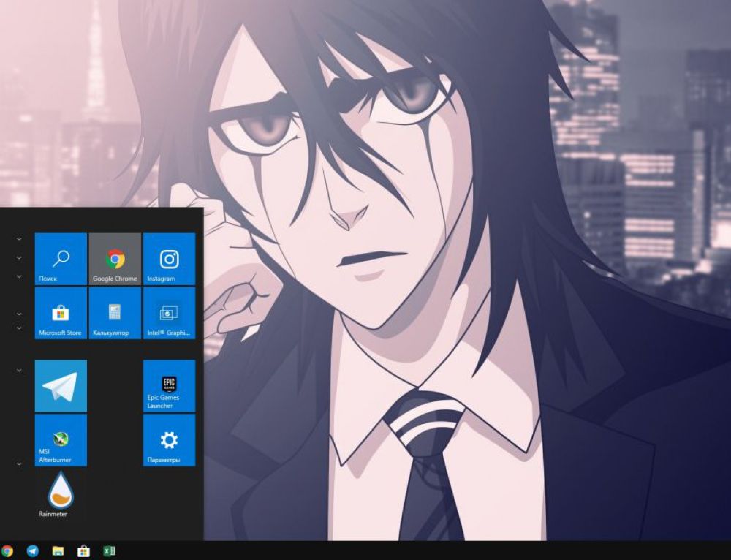Open Microsoft Store from the taskbar
The height and width of the screenshot is (560, 731).
point(82,550)
